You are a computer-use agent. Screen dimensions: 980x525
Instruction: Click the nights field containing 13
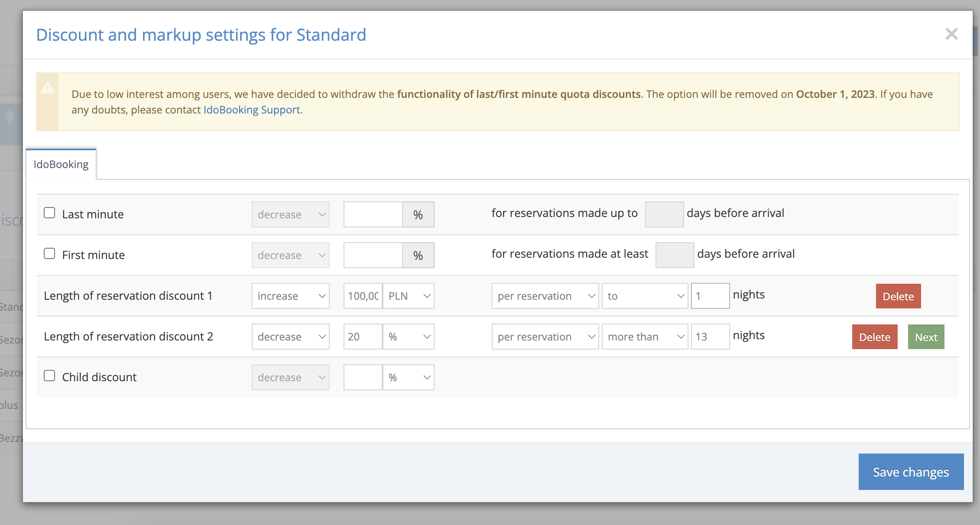710,337
